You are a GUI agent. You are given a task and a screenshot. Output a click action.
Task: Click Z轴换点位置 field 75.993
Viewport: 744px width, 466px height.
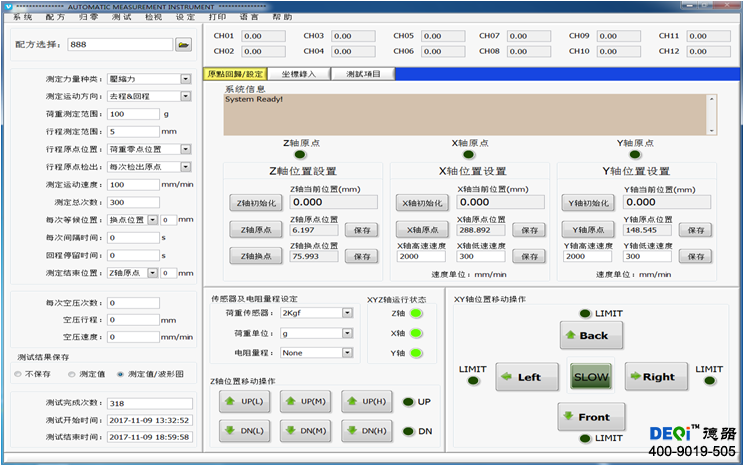(314, 256)
